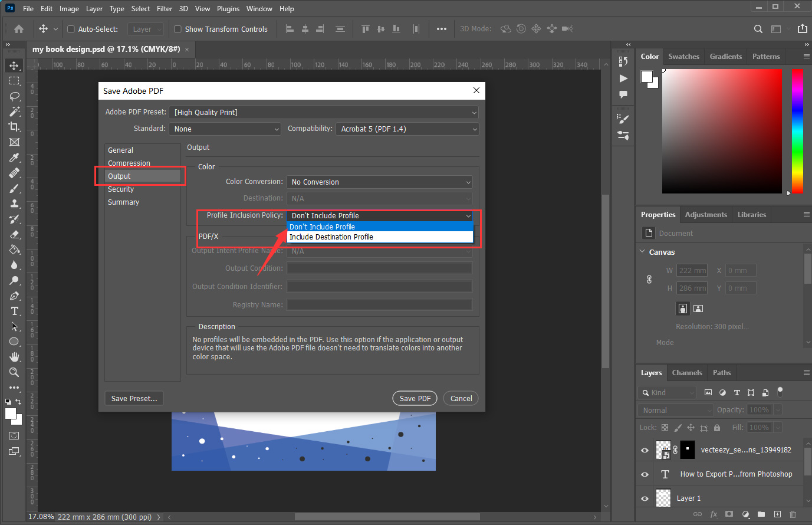
Task: Open the Search icon at top right
Action: pyautogui.click(x=758, y=29)
